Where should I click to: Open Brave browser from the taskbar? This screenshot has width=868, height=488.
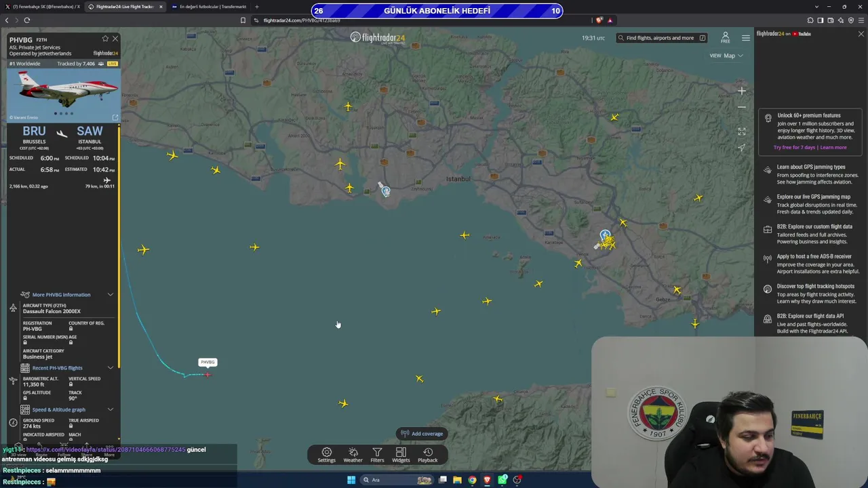488,480
